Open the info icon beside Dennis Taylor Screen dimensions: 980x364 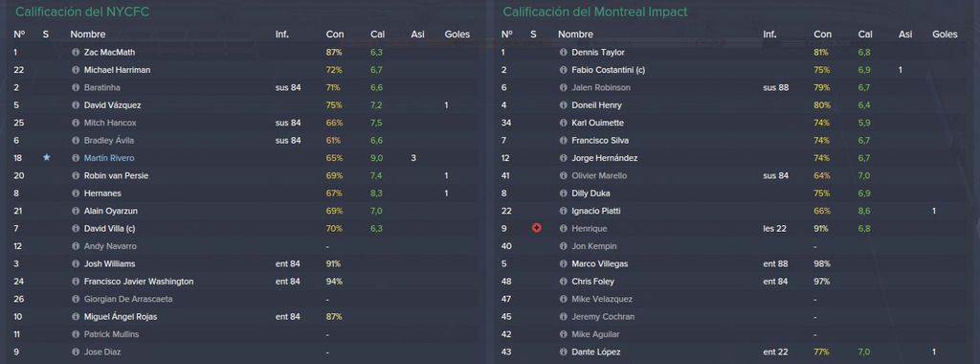[563, 53]
